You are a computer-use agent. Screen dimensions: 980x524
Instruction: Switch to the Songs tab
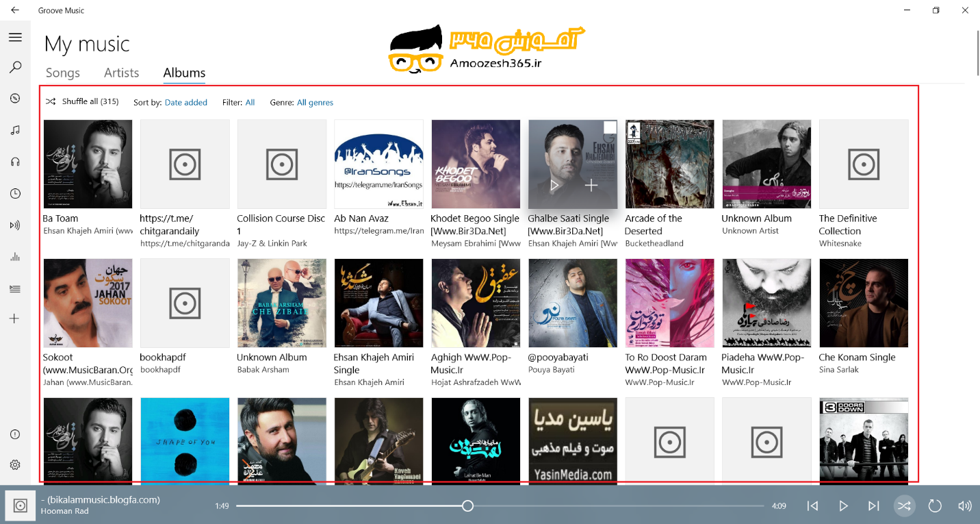pyautogui.click(x=63, y=73)
